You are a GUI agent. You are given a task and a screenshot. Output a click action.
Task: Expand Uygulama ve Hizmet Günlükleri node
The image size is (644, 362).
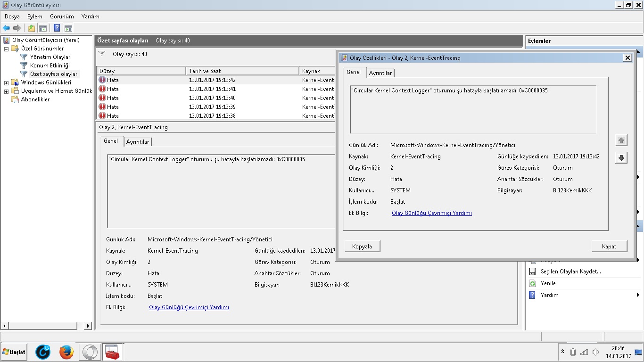pos(6,91)
